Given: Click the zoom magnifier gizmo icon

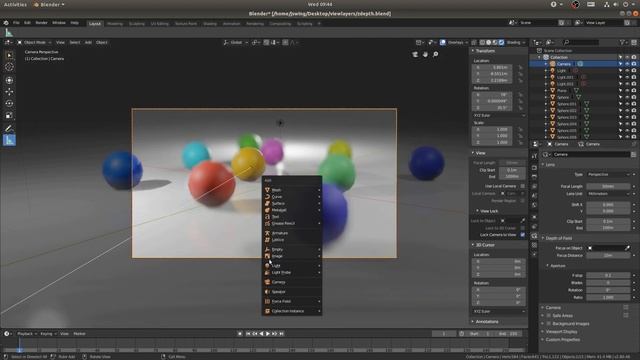Looking at the screenshot, I should [436, 54].
